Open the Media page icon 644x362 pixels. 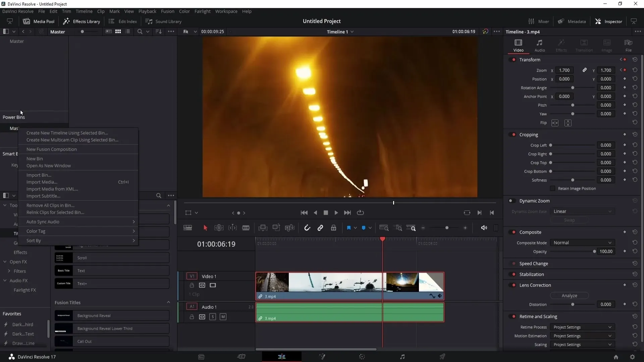[201, 357]
